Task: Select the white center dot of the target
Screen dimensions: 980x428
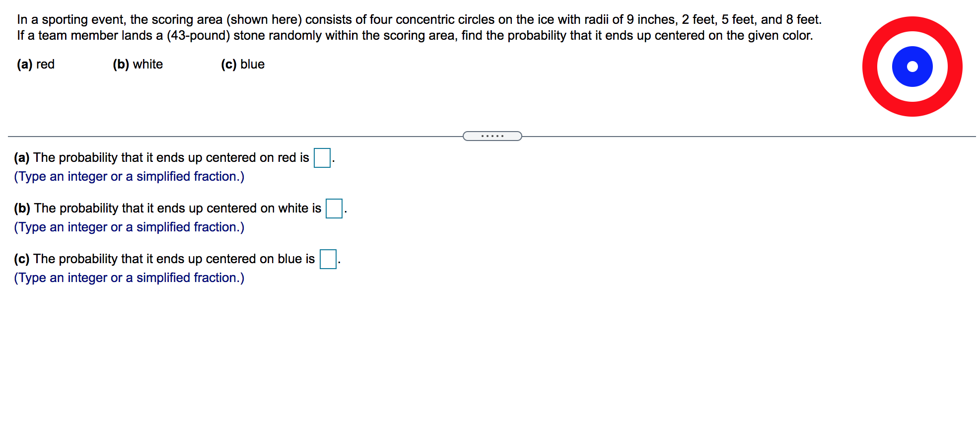Action: point(912,67)
